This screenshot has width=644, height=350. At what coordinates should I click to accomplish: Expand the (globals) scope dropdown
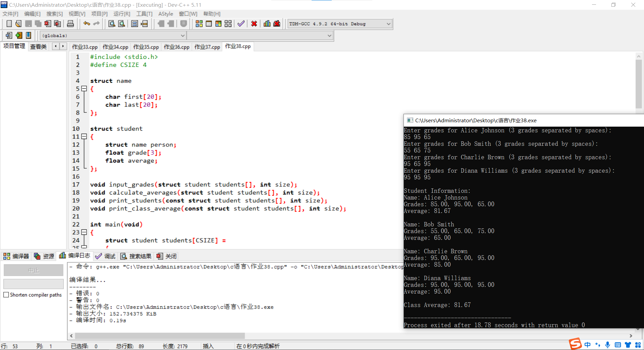(182, 36)
